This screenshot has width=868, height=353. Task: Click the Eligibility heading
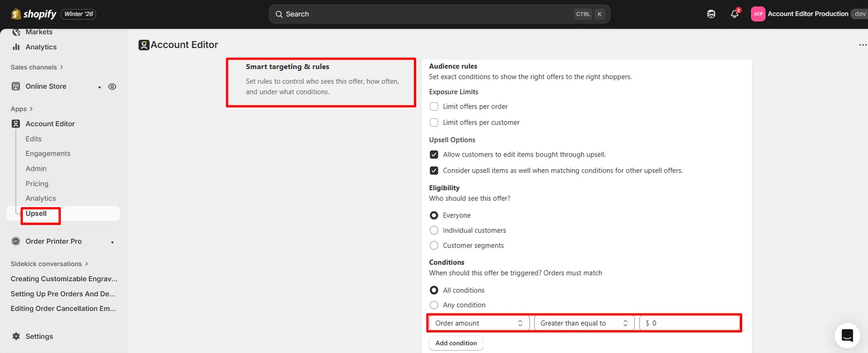tap(444, 188)
